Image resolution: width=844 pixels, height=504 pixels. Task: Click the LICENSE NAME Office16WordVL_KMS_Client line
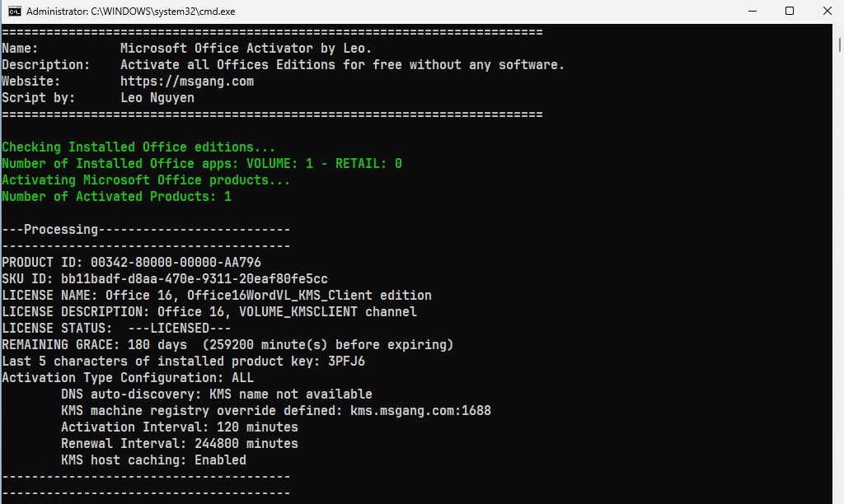[x=217, y=296]
